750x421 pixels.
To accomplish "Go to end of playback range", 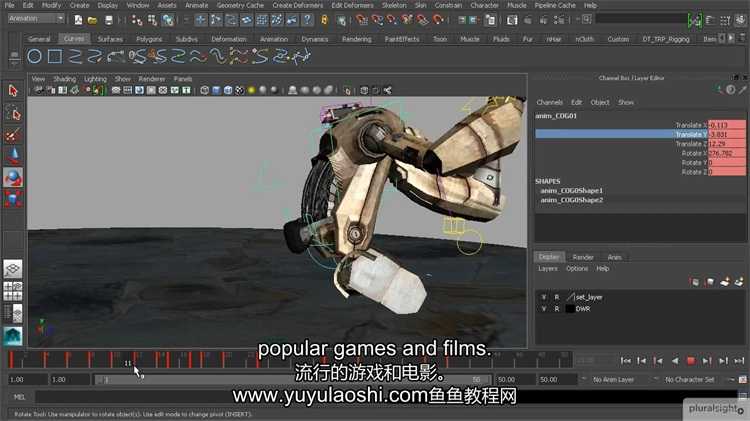I will tap(739, 361).
